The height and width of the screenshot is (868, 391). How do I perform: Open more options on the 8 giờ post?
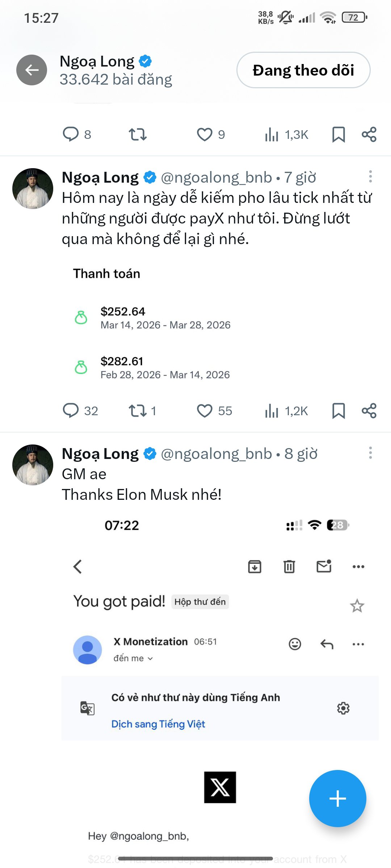(x=370, y=453)
